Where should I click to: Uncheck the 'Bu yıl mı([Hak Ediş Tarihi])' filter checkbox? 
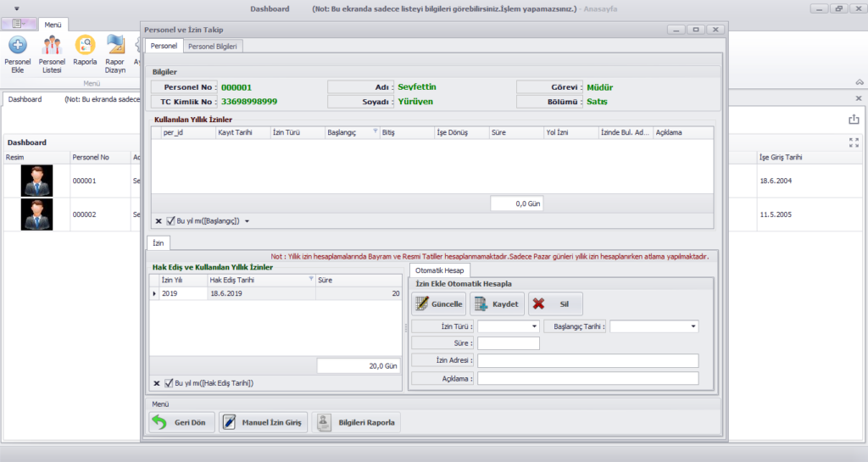pos(170,383)
